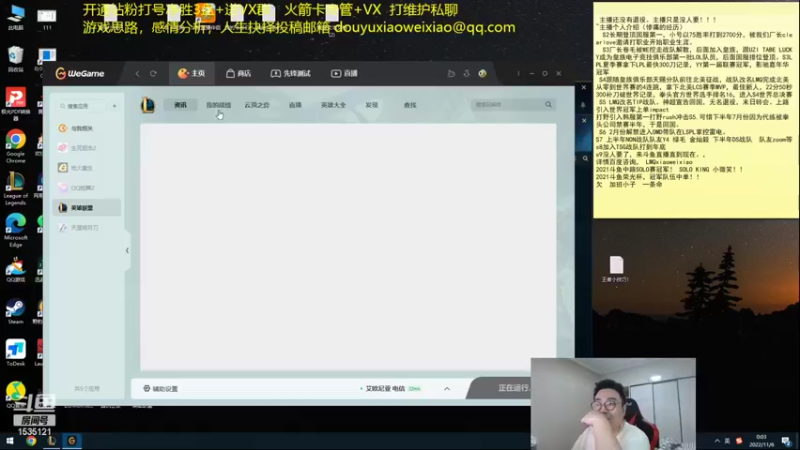This screenshot has width=800, height=450.
Task: Open the three-dot menu in the WeGame title bar
Action: click(518, 73)
